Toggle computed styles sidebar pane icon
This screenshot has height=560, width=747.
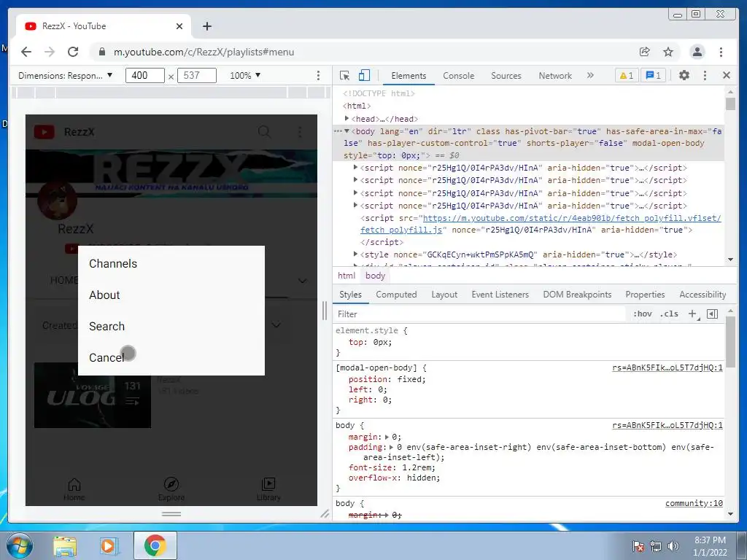click(712, 314)
